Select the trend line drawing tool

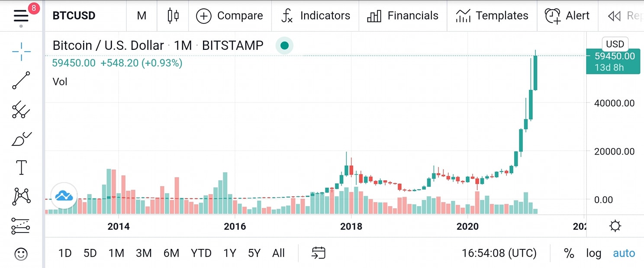point(21,81)
